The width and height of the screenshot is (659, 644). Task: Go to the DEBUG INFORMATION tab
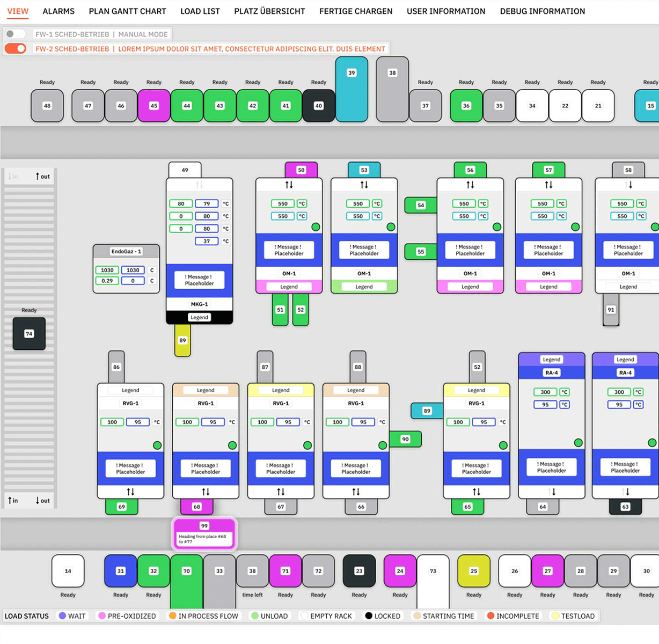[x=542, y=11]
